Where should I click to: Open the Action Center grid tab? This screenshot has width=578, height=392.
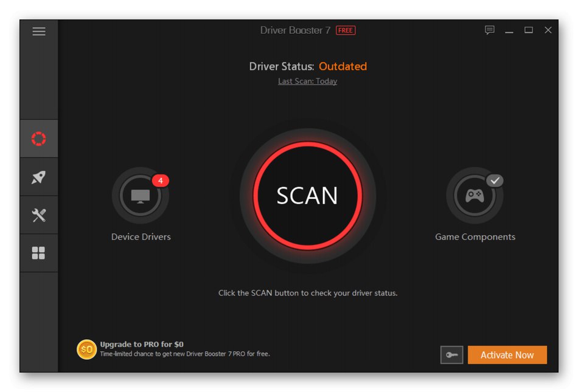coord(39,253)
